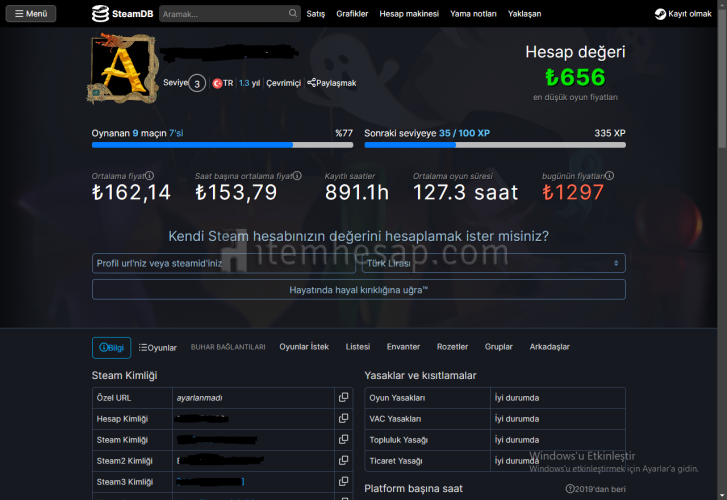The width and height of the screenshot is (727, 500).
Task: Open the Menü hamburger button
Action: point(30,14)
